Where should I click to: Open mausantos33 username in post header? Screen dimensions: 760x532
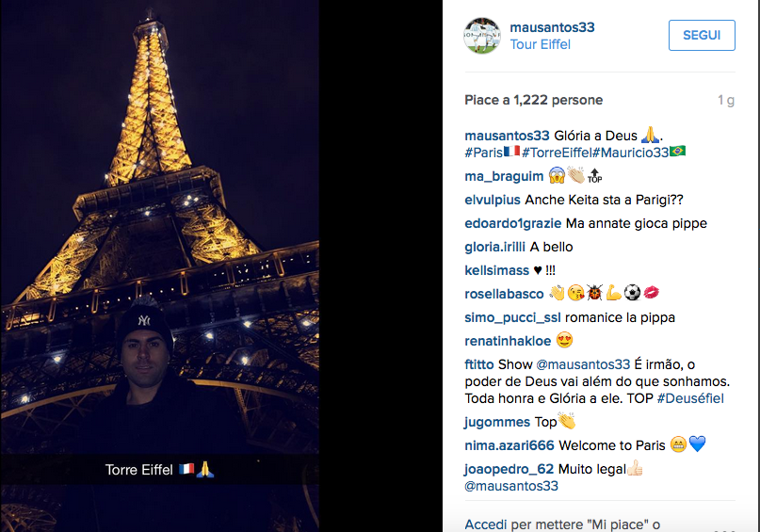(x=552, y=27)
